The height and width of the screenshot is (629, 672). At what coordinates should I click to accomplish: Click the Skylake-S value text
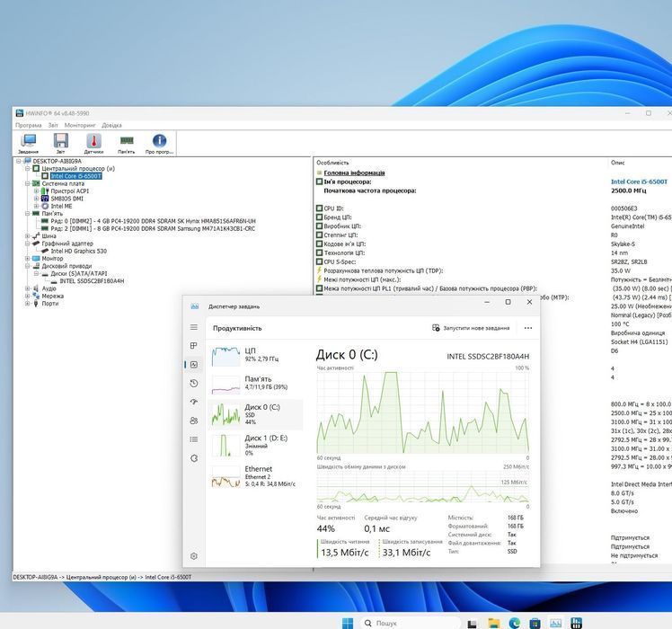(x=623, y=244)
